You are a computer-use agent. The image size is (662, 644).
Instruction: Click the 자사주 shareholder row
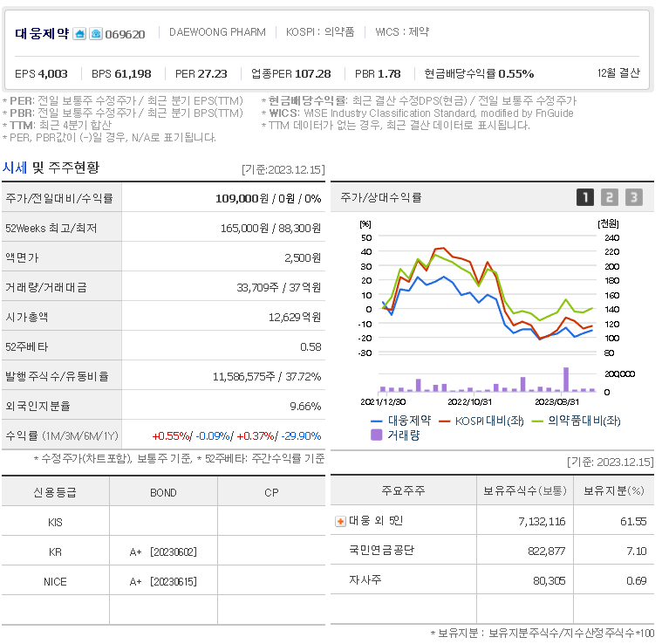point(492,580)
